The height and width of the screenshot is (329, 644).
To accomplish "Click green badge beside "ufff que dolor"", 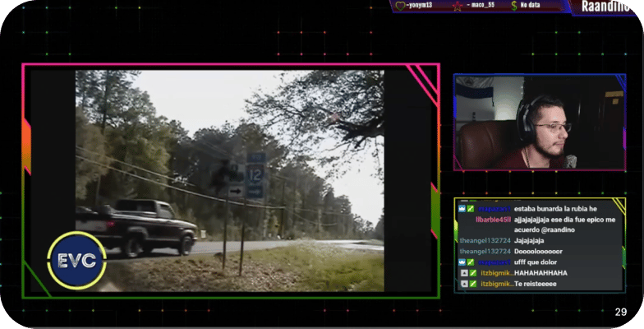I will coord(471,262).
